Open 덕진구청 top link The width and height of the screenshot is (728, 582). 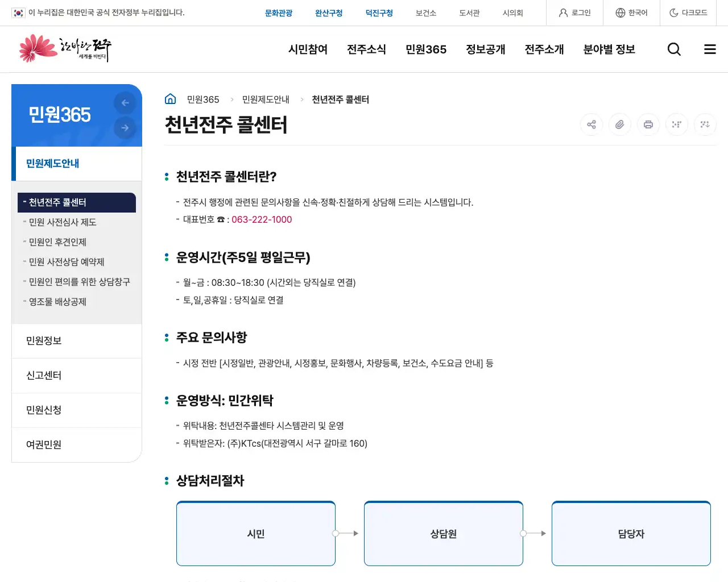coord(379,13)
